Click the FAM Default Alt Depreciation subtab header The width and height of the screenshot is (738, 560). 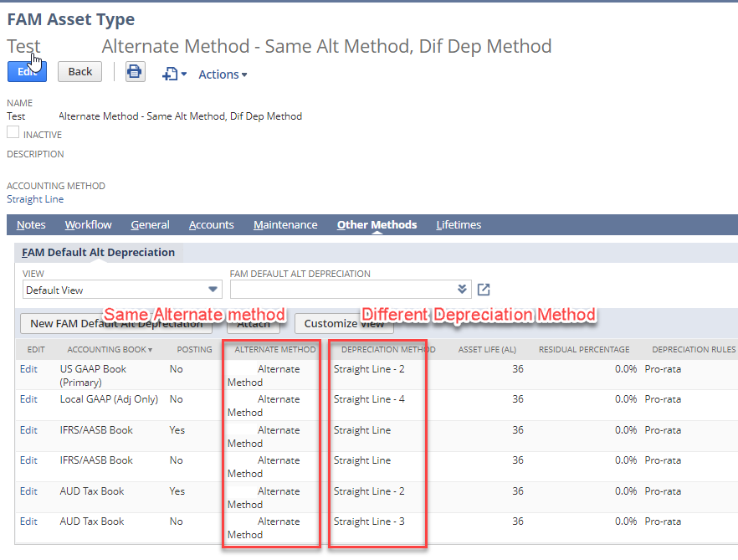click(98, 252)
